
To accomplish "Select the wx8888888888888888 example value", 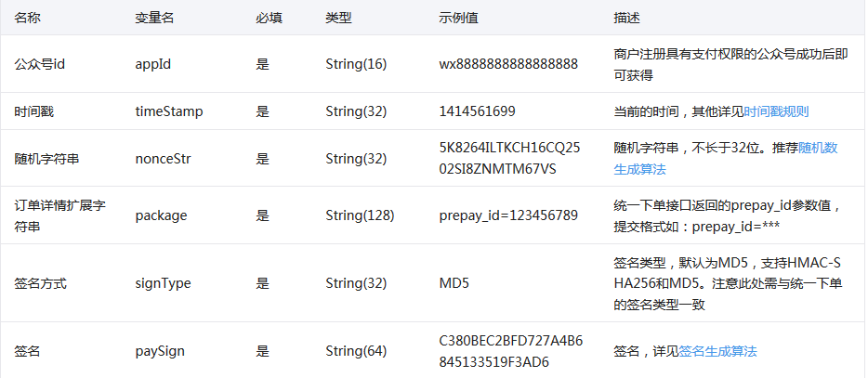I will pyautogui.click(x=508, y=64).
